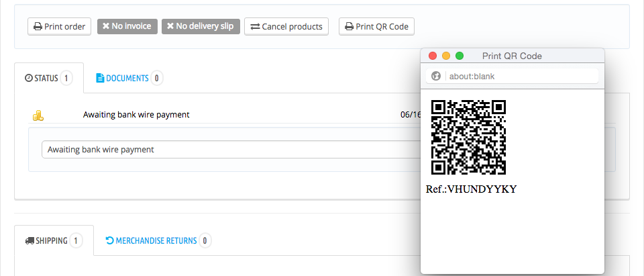Click the Ref.:VHUNDYYKY reference text

[472, 189]
